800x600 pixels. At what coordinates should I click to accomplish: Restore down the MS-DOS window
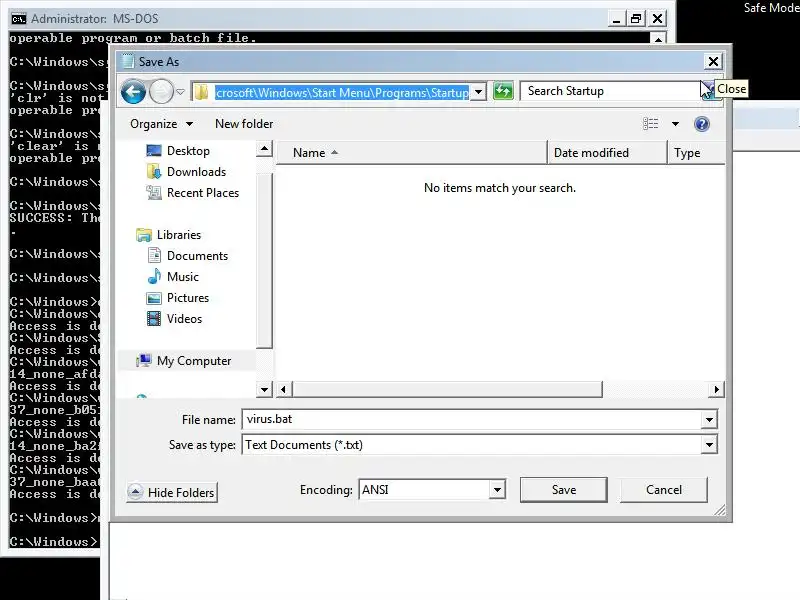(636, 19)
